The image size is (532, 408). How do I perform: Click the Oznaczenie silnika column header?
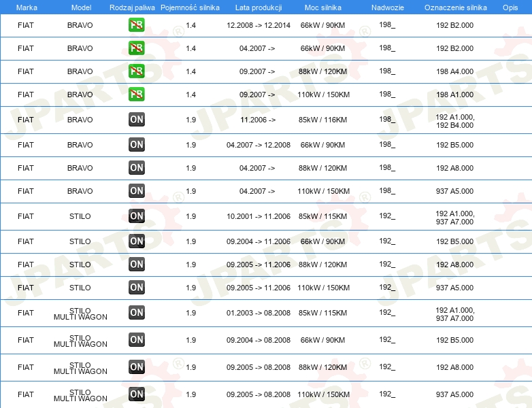pyautogui.click(x=455, y=7)
